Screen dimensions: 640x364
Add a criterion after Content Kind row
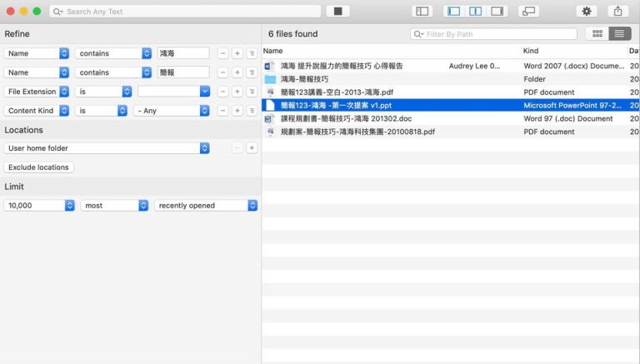pyautogui.click(x=237, y=111)
